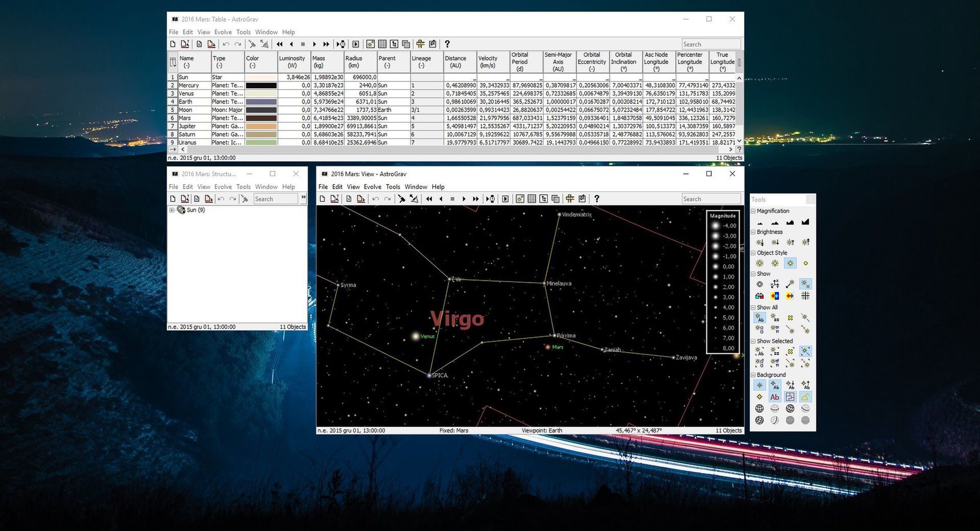
Task: Collapse the Magnification section
Action: (753, 211)
